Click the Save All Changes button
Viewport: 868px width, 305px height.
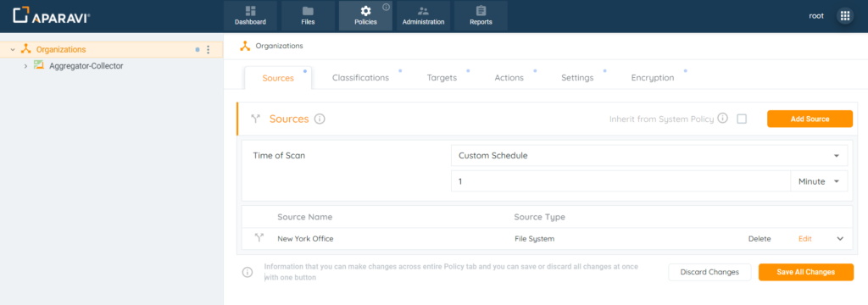coord(806,272)
